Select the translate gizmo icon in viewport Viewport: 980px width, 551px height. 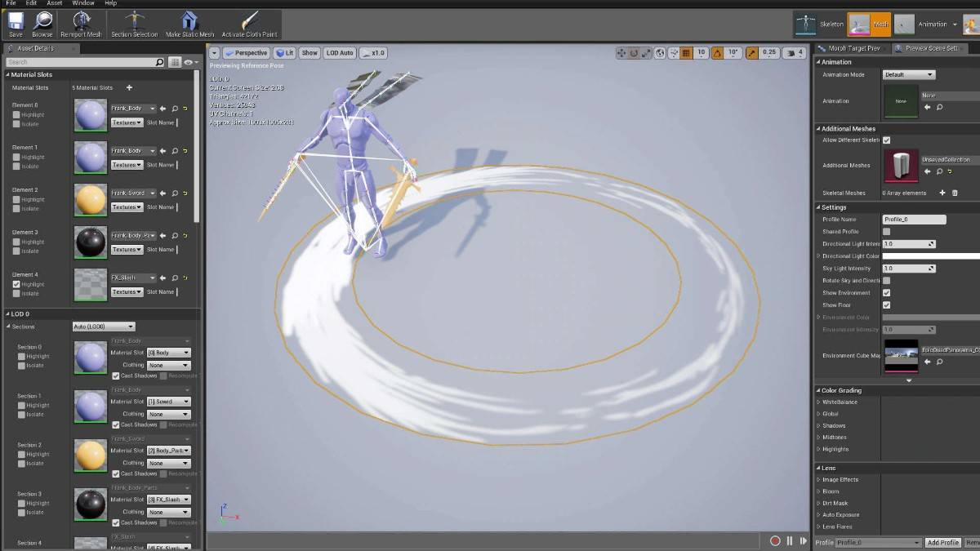pyautogui.click(x=621, y=53)
